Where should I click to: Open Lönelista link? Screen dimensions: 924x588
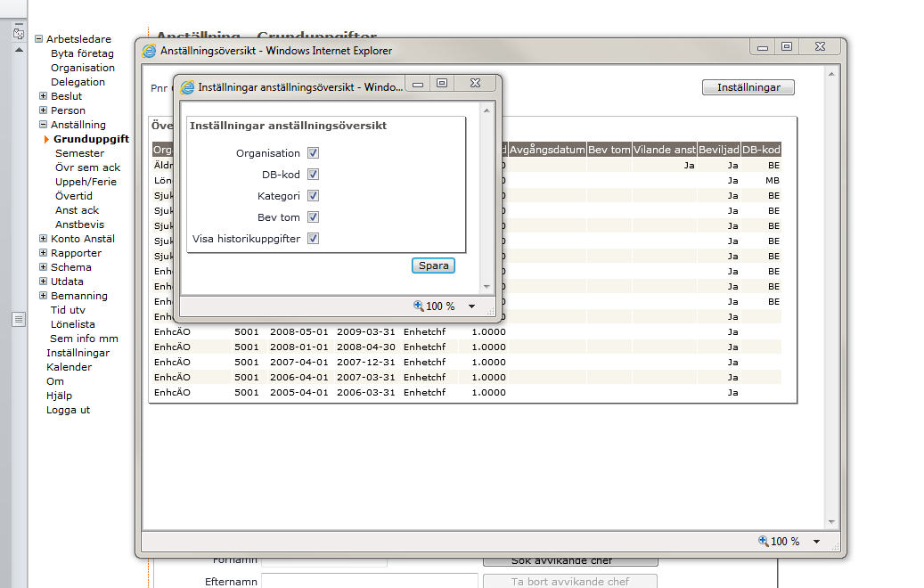72,324
